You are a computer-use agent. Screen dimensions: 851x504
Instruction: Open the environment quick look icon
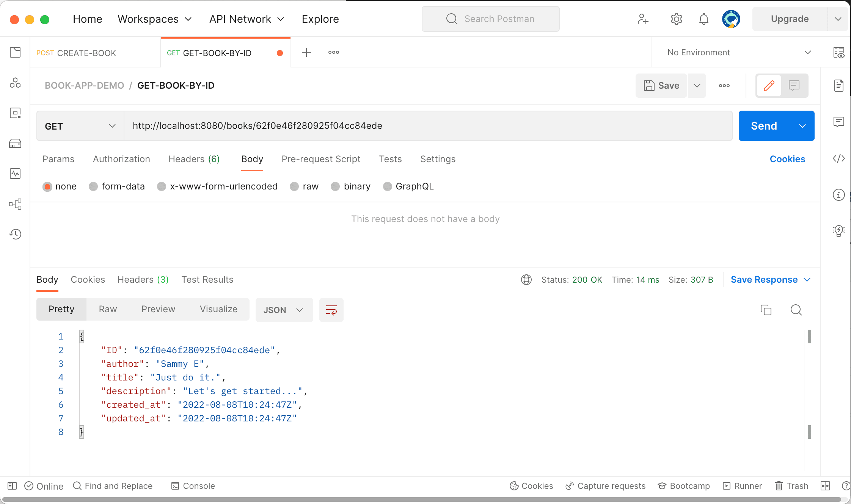point(838,53)
